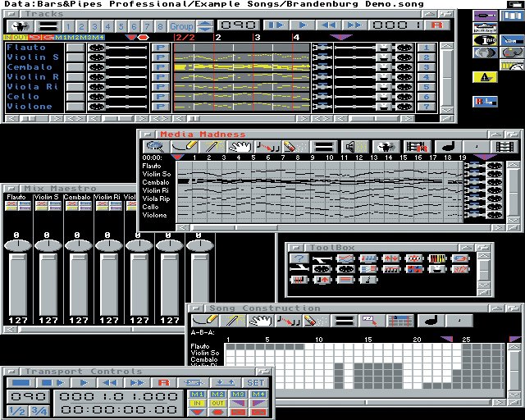Toggle the P mode button on Cembalo track
This screenshot has width=525, height=420.
tap(161, 67)
